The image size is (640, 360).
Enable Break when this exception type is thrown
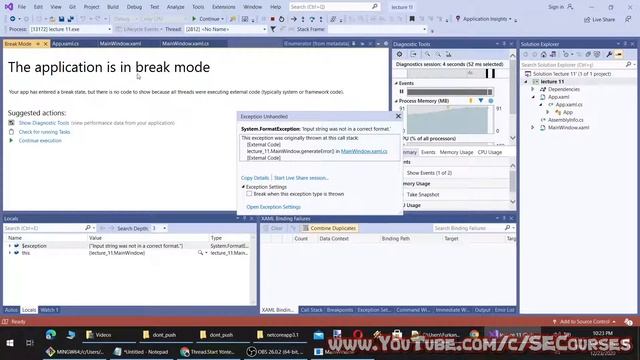(249, 194)
